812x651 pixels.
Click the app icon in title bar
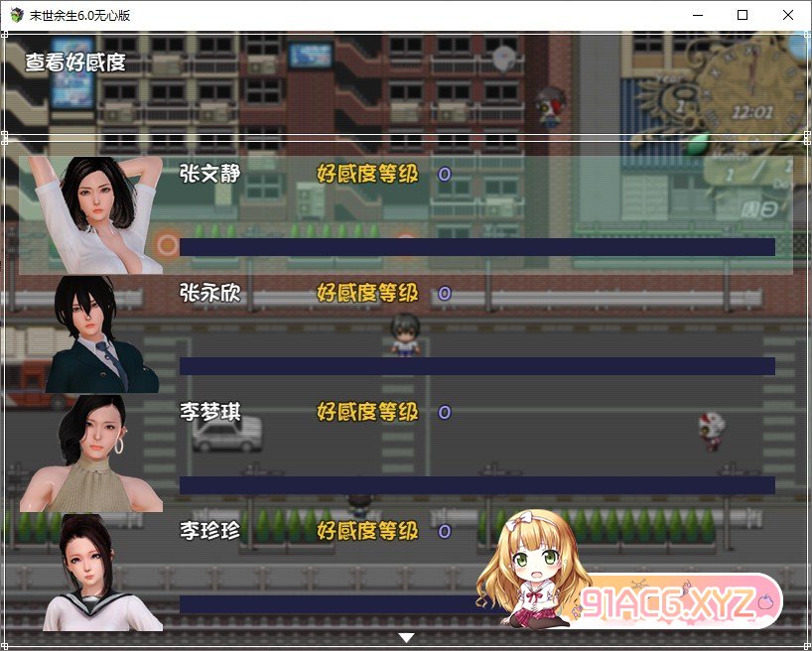point(17,15)
